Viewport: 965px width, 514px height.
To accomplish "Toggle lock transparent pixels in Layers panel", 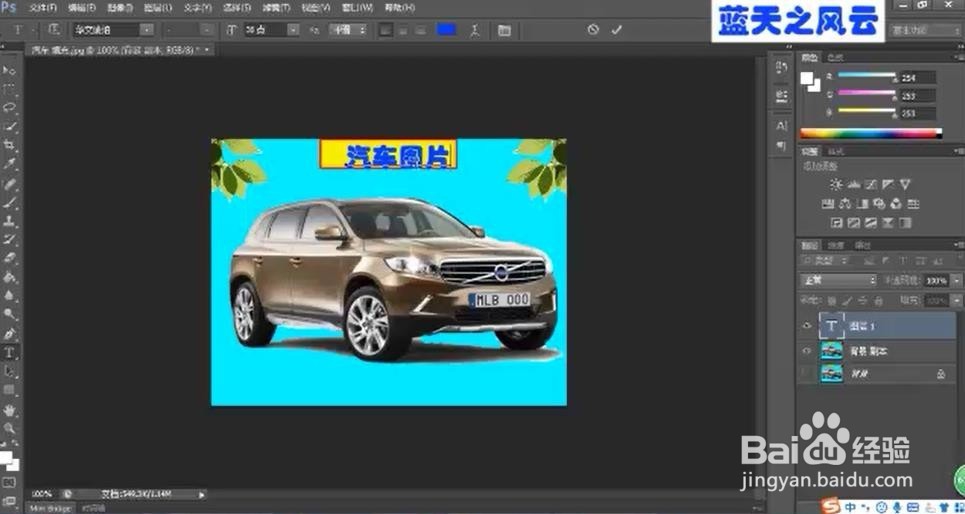I will coord(831,300).
